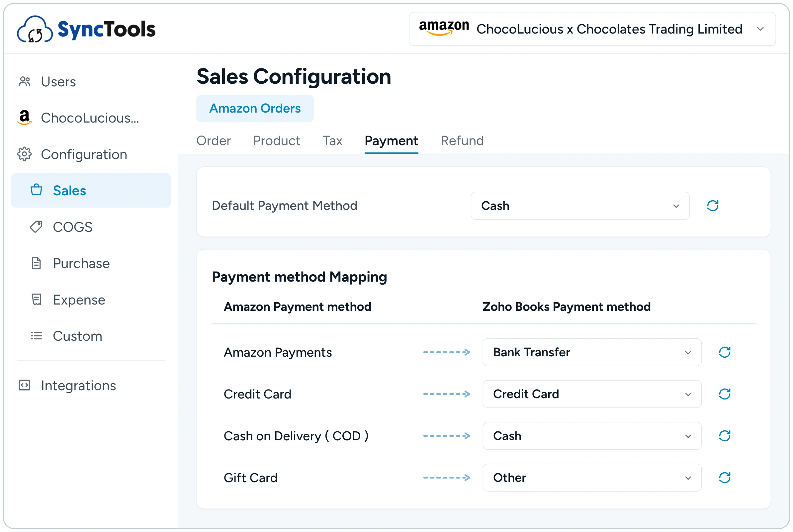Screen dimensions: 793x532
Task: Click the Amazon logo in account selector
Action: coord(444,28)
